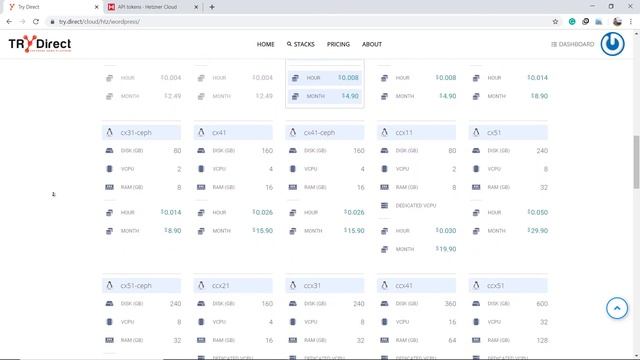Select the ccx11 server plan
The width and height of the screenshot is (640, 360).
click(416, 133)
